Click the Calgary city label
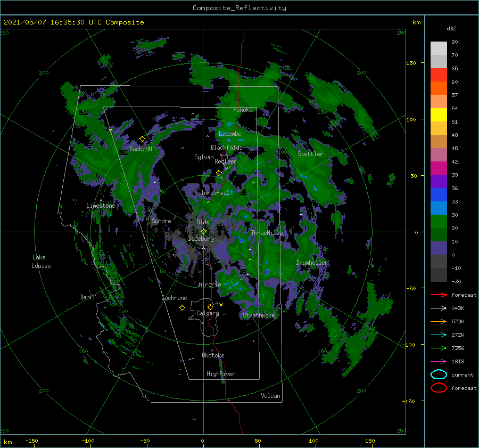 click(x=208, y=313)
